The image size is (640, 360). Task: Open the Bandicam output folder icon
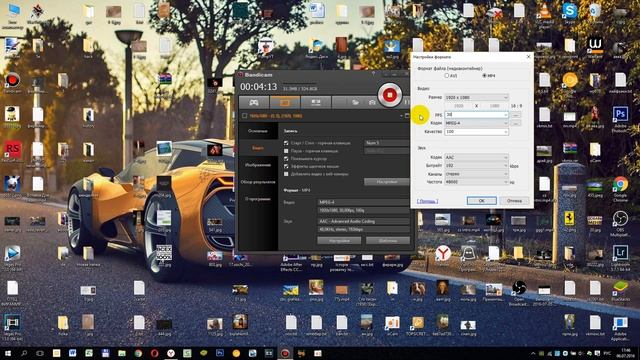[x=356, y=102]
